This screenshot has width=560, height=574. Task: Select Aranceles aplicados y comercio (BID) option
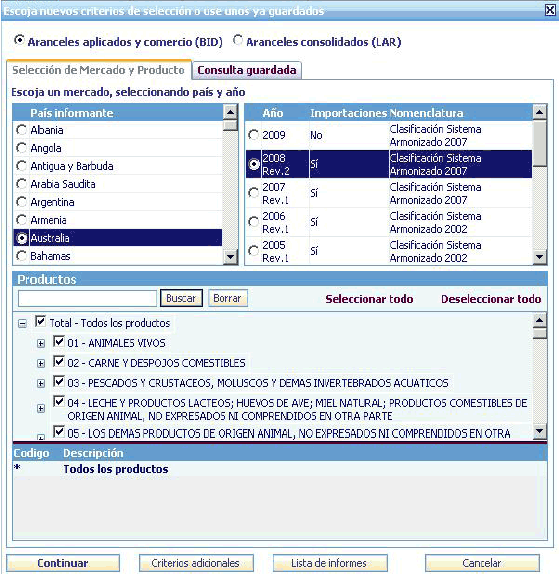point(19,40)
